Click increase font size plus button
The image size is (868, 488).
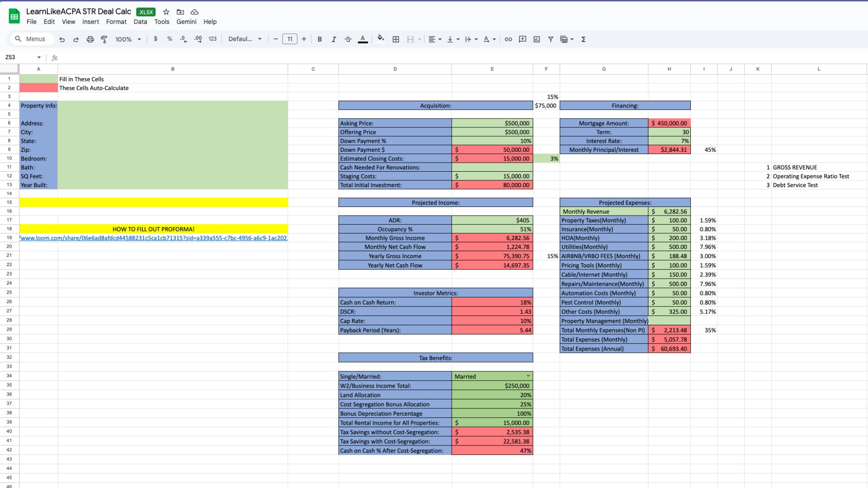(304, 39)
